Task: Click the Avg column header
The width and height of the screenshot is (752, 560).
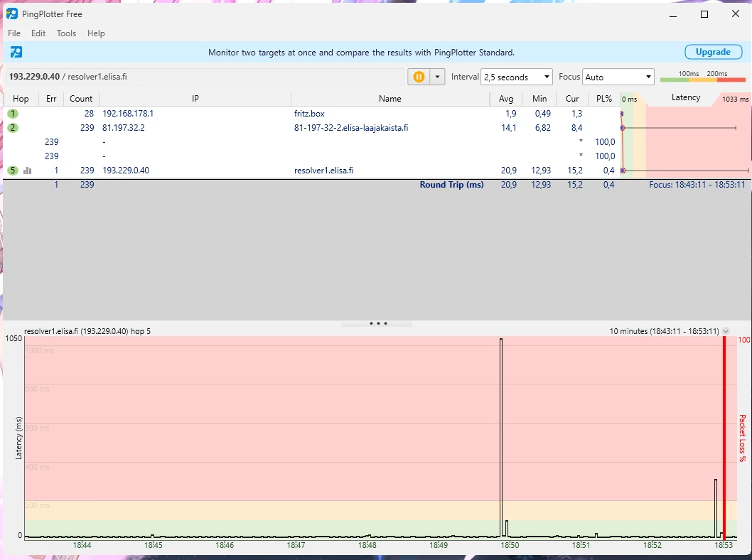Action: [506, 99]
